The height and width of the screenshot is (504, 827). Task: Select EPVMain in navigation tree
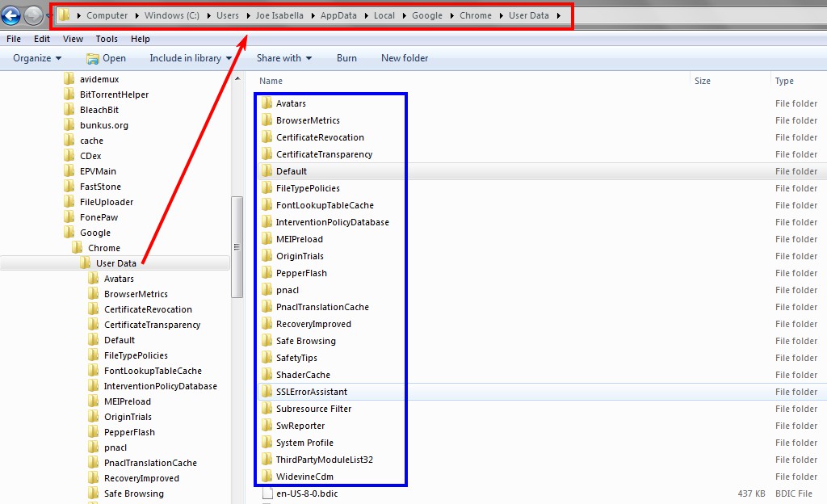pyautogui.click(x=98, y=171)
